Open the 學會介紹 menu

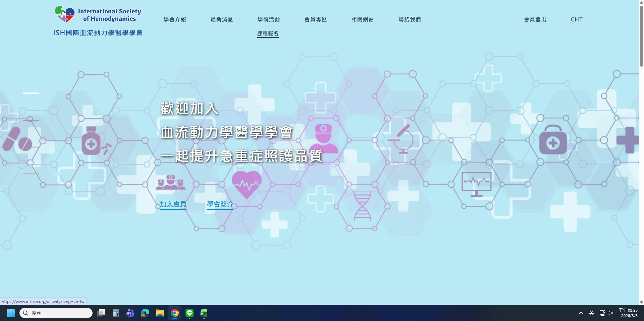[x=175, y=19]
